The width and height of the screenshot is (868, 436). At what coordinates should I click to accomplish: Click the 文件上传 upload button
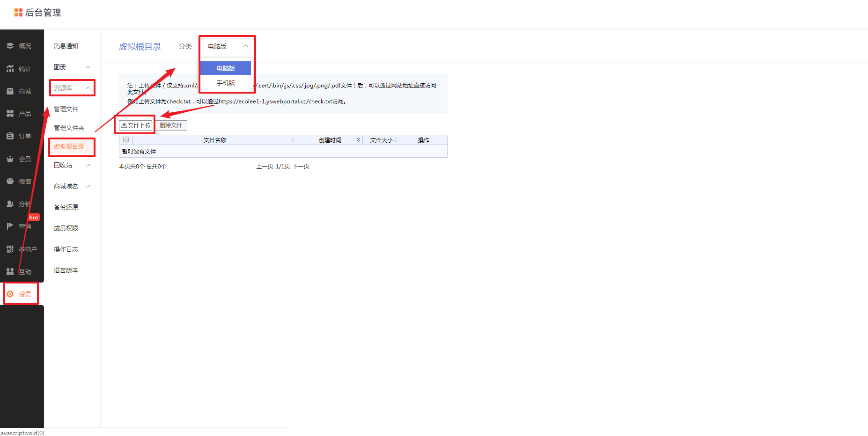coord(136,125)
